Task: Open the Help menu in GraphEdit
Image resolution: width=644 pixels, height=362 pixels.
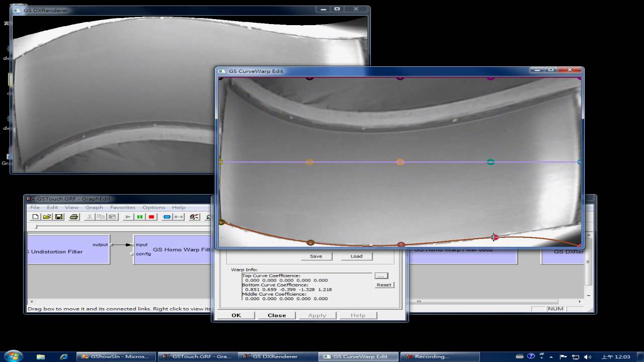Action: pos(179,207)
